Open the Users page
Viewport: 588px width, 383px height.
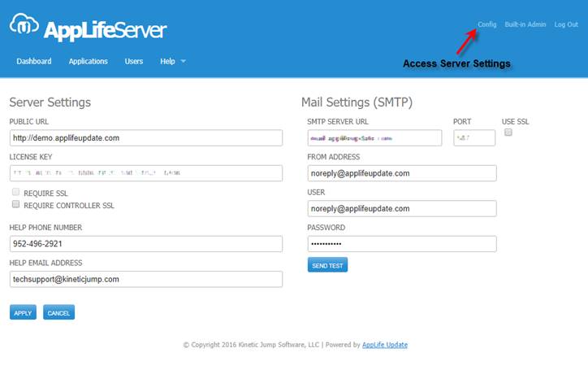pos(134,61)
